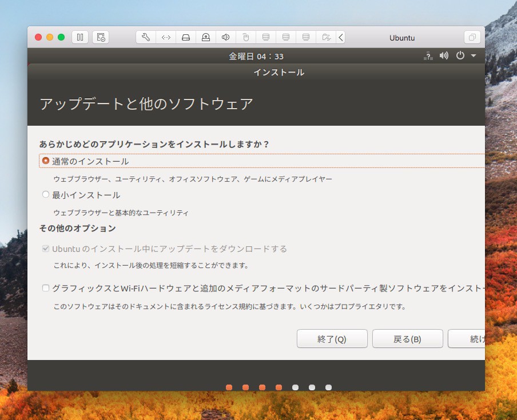Click the first installer progress dot

tap(229, 387)
